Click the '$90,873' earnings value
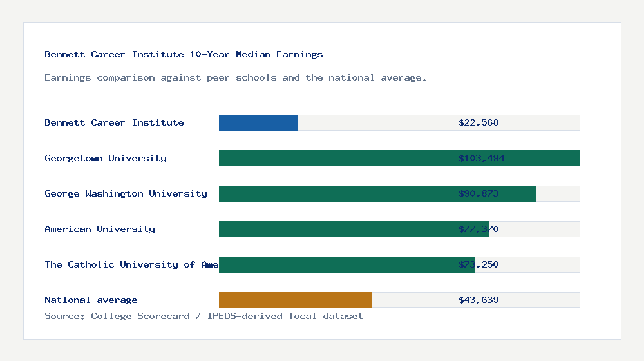 tap(478, 193)
